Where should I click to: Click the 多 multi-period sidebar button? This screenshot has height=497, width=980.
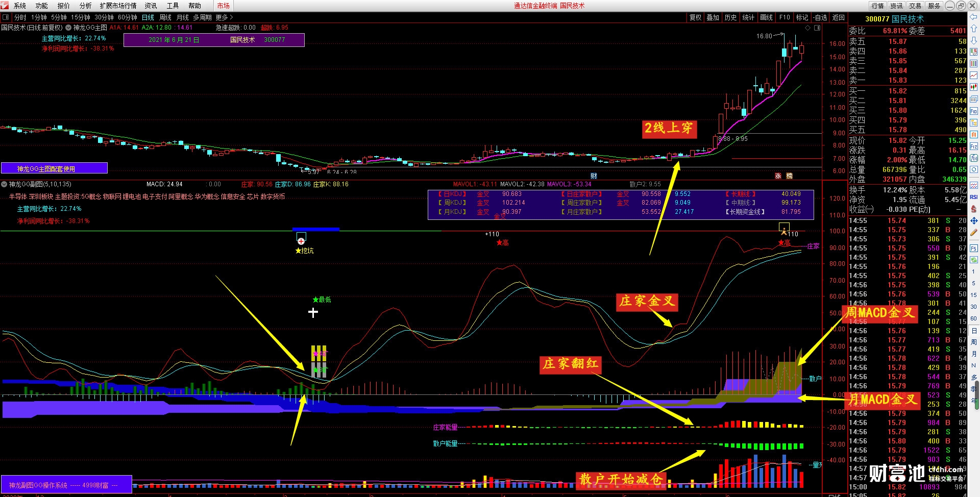tap(974, 377)
